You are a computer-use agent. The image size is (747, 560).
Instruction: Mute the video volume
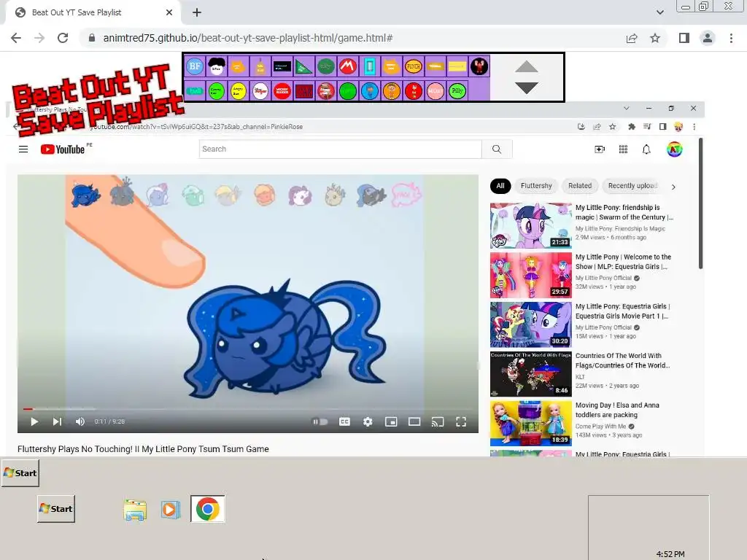[x=80, y=421]
